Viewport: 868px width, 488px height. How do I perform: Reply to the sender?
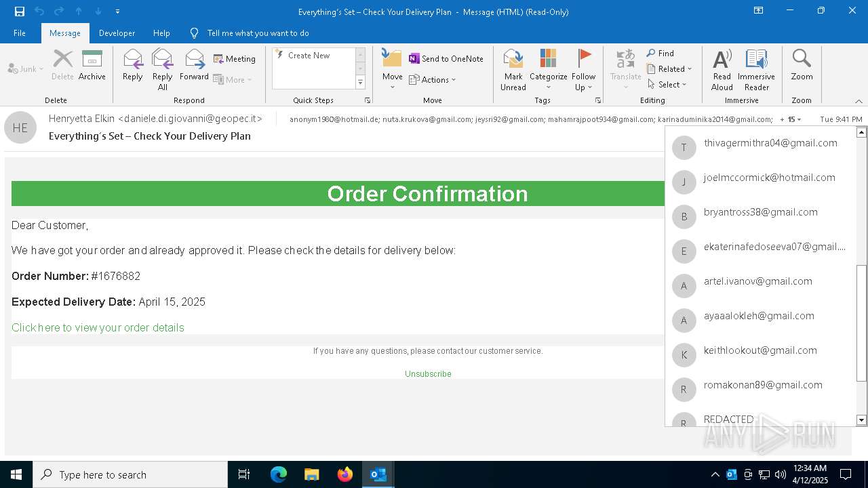(x=133, y=65)
